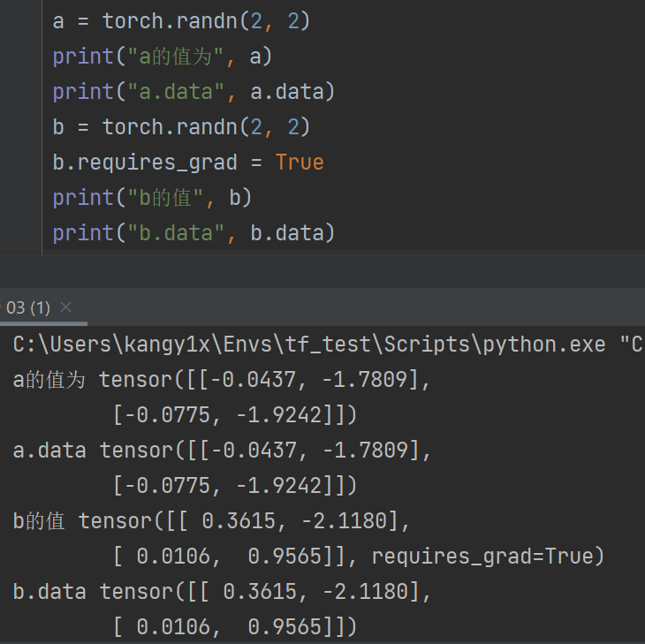
Task: Select the 03 (1) run tab
Action: tap(28, 307)
